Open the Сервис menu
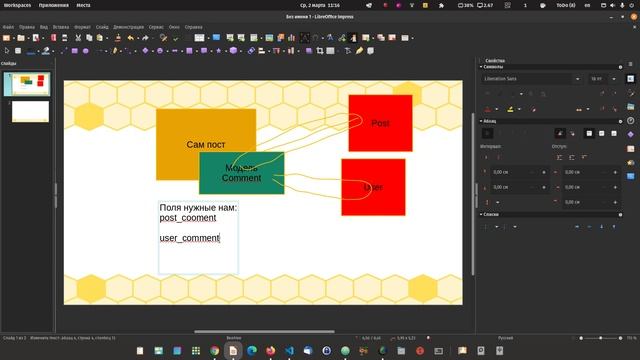Image resolution: width=640 pixels, height=360 pixels. tap(156, 27)
